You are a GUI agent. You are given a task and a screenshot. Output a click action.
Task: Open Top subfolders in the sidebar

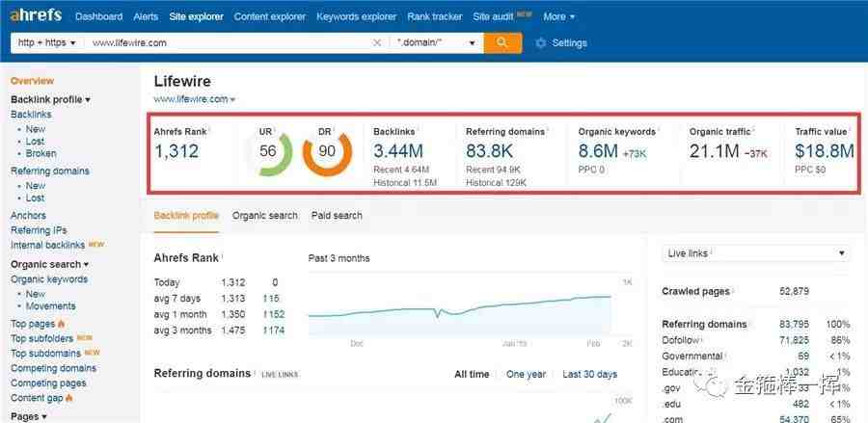(x=42, y=338)
